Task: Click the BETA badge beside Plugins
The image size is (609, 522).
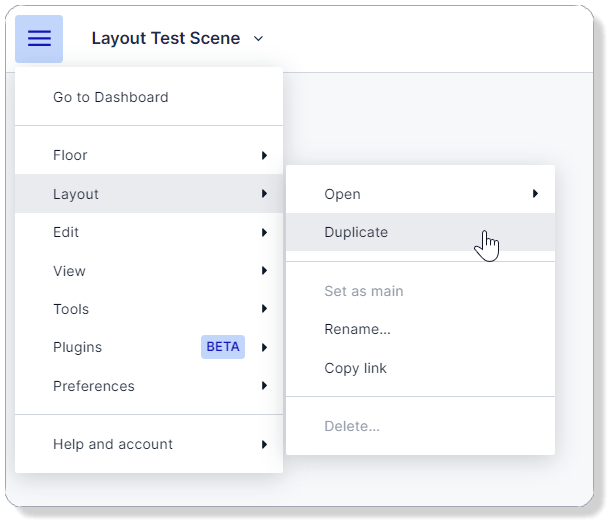Action: click(x=223, y=347)
